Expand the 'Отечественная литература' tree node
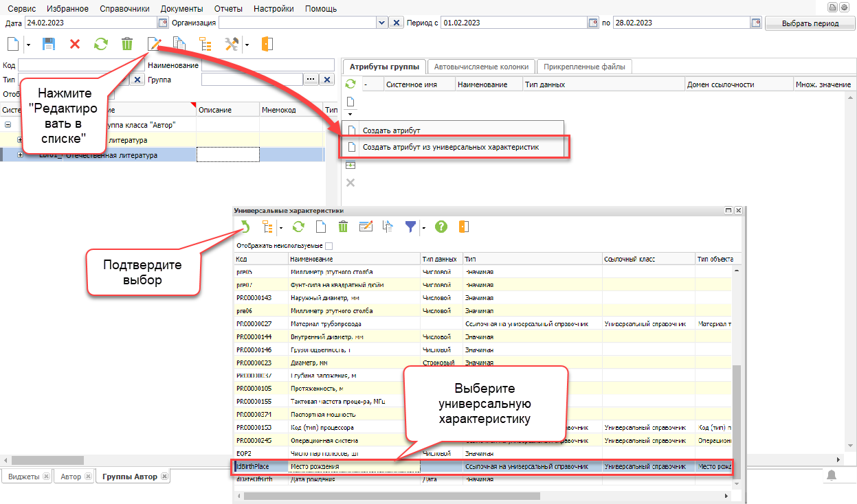 20,155
